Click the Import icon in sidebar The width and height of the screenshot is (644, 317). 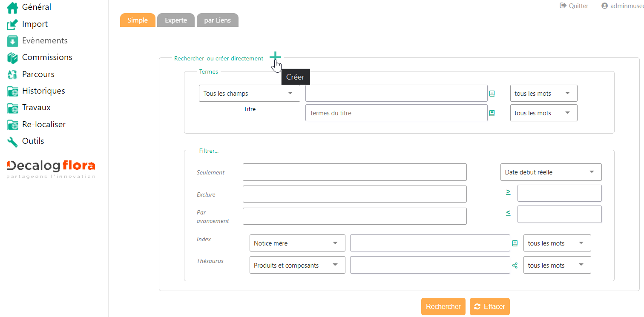(x=13, y=25)
